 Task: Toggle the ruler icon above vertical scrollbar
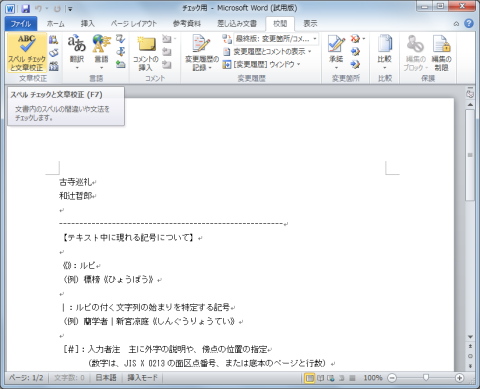tap(470, 94)
